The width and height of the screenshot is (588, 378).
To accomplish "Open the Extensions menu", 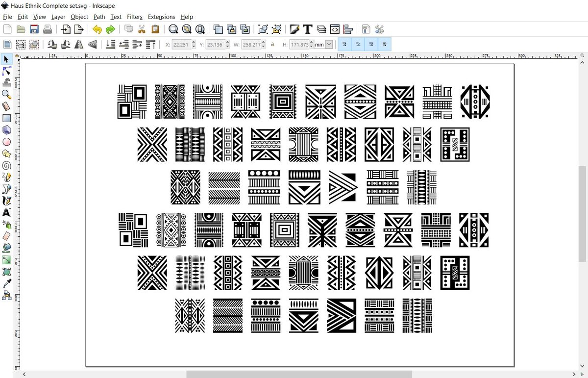I will pyautogui.click(x=161, y=17).
